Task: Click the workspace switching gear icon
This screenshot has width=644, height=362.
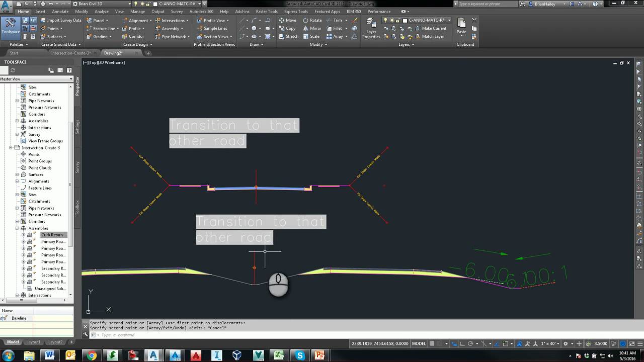Action: tap(566, 344)
